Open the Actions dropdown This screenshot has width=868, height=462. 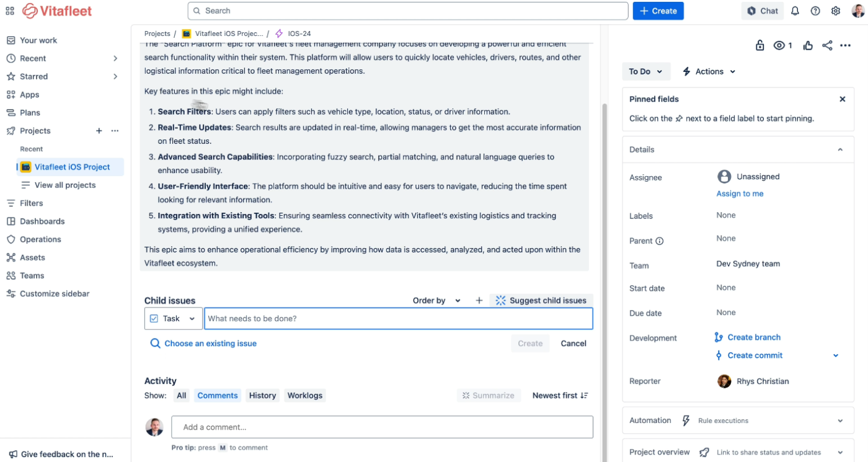(x=709, y=71)
